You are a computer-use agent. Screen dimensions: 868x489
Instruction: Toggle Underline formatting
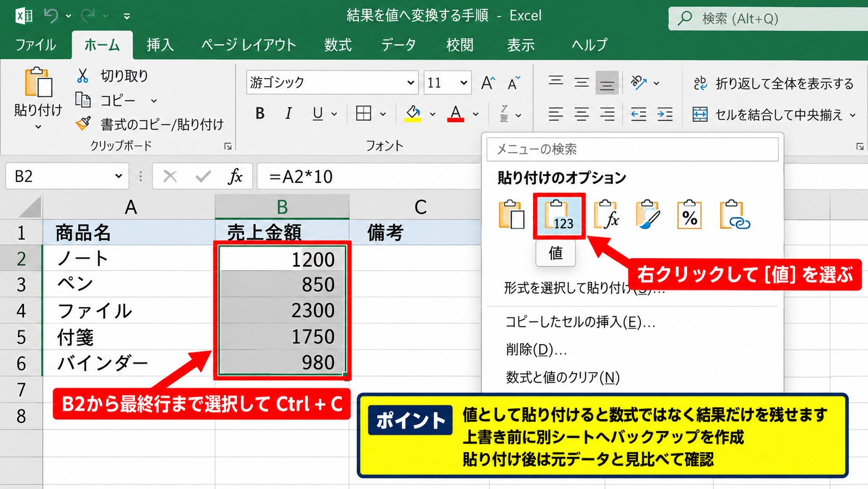pos(318,113)
